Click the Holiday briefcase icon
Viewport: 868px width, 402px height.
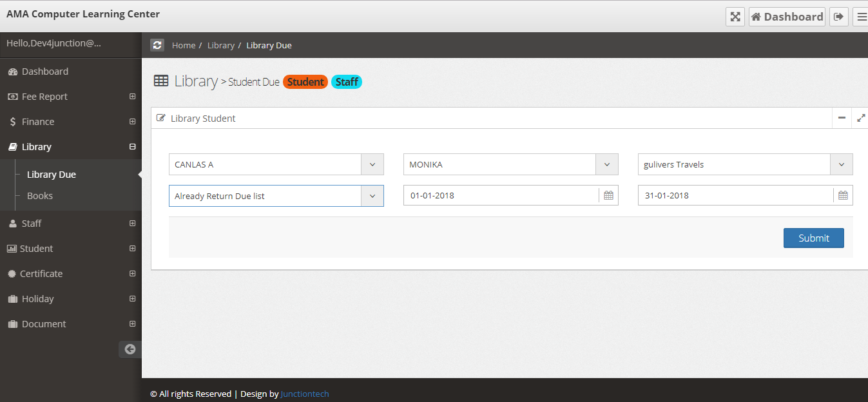[12, 299]
